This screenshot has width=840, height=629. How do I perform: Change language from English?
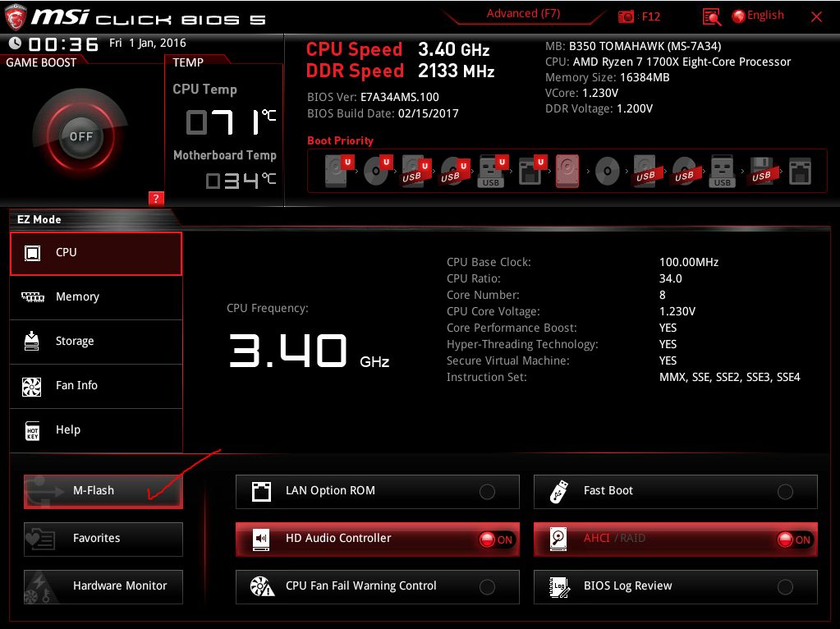(765, 16)
